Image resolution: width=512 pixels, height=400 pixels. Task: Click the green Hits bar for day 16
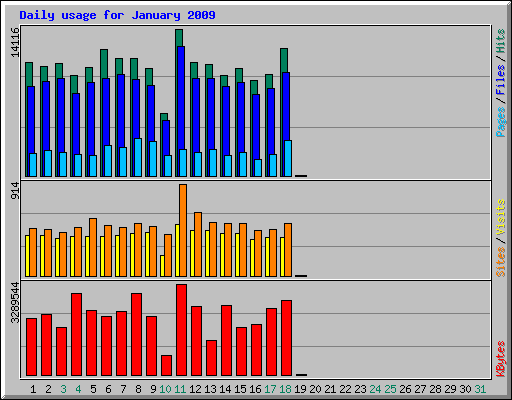click(x=254, y=87)
